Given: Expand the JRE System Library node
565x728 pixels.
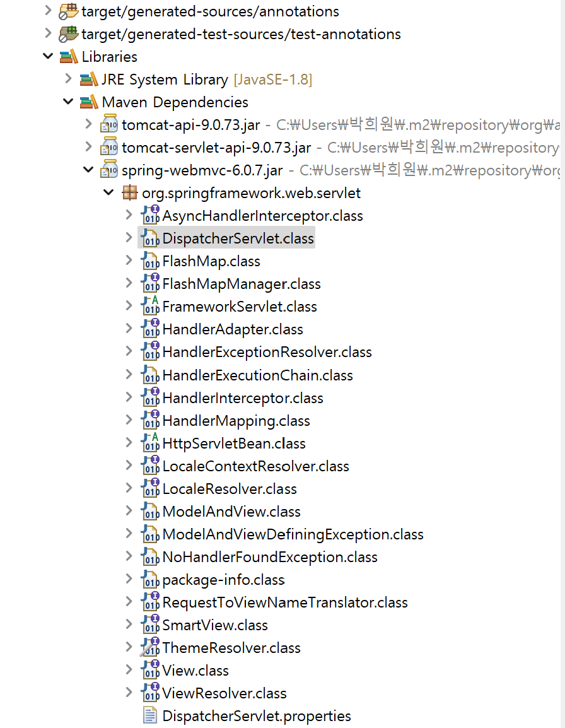Looking at the screenshot, I should tap(68, 78).
